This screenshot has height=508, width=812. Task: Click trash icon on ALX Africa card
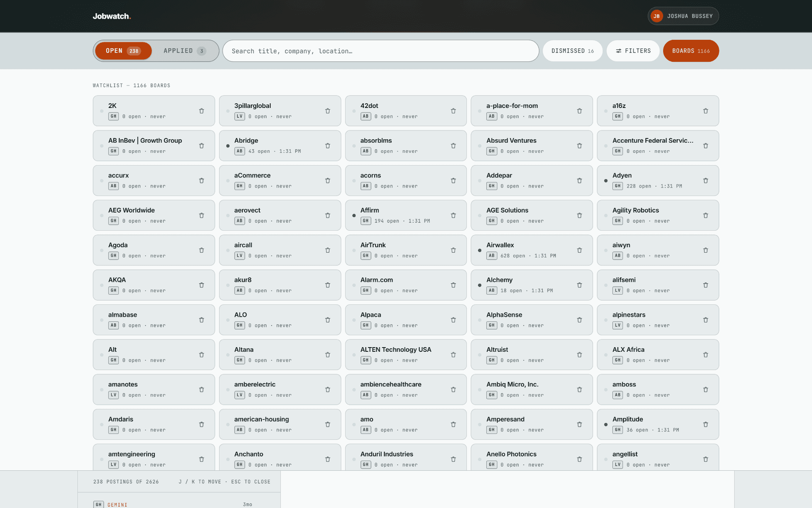[705, 355]
